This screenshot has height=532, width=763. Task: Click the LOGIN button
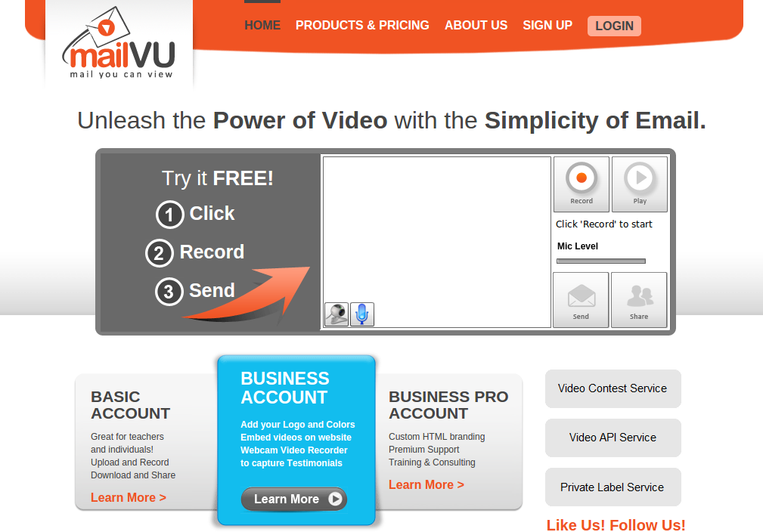click(614, 26)
